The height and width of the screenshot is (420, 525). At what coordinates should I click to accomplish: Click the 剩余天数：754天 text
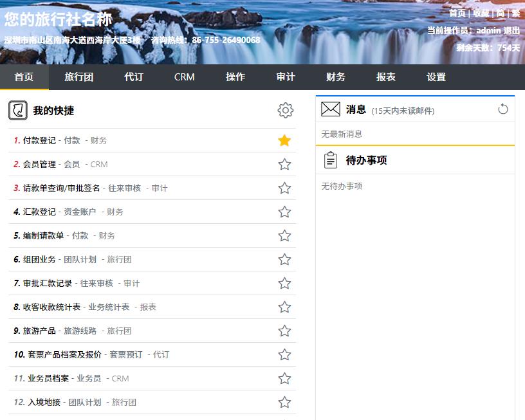coord(488,48)
